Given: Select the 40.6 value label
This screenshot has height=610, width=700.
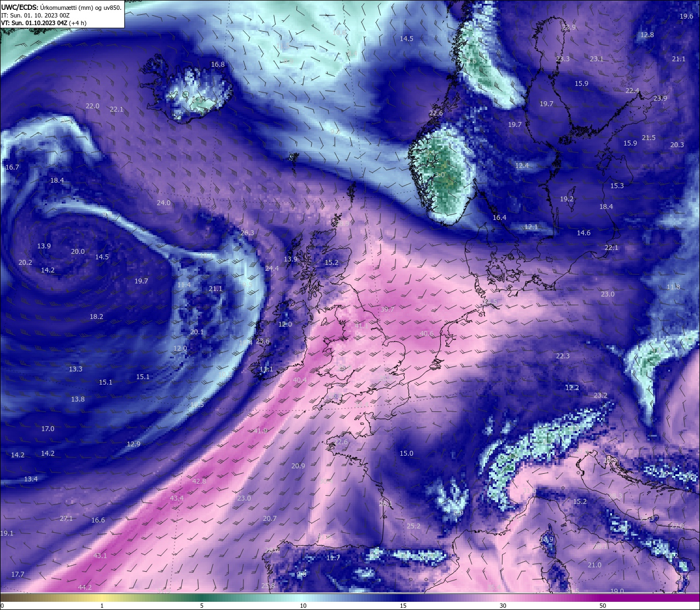Looking at the screenshot, I should pos(427,334).
